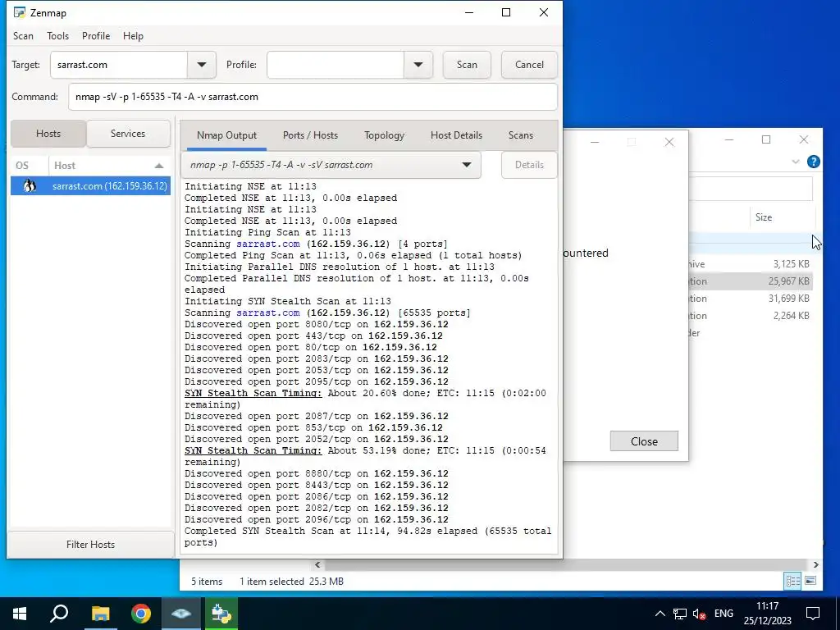Screen dimensions: 840x630
Task: Open the Scan menu in Zenmap
Action: 23,36
